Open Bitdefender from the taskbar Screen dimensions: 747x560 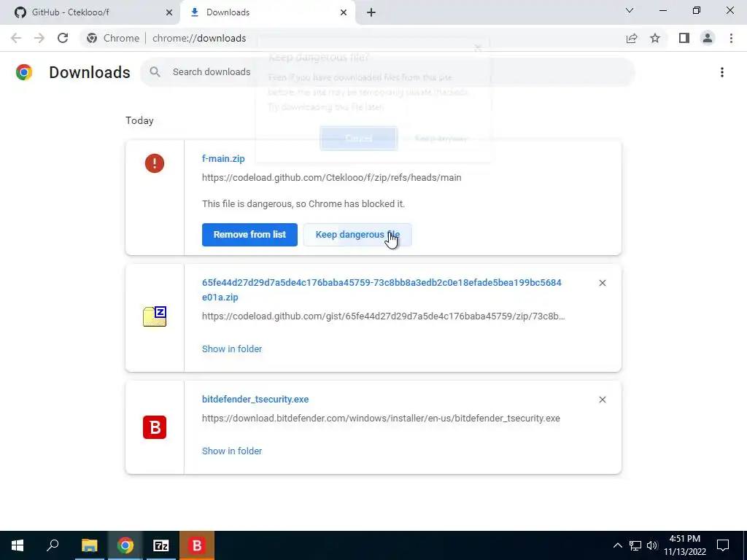(x=197, y=545)
